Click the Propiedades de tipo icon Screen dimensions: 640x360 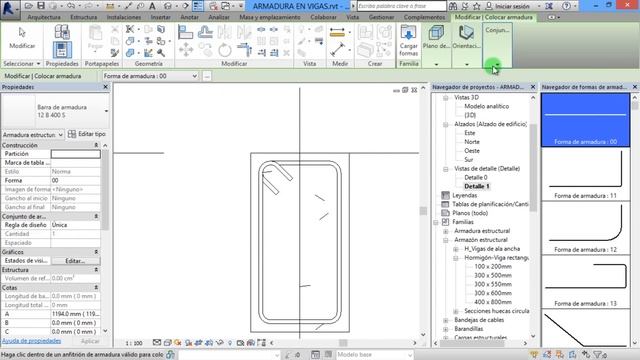tap(62, 32)
